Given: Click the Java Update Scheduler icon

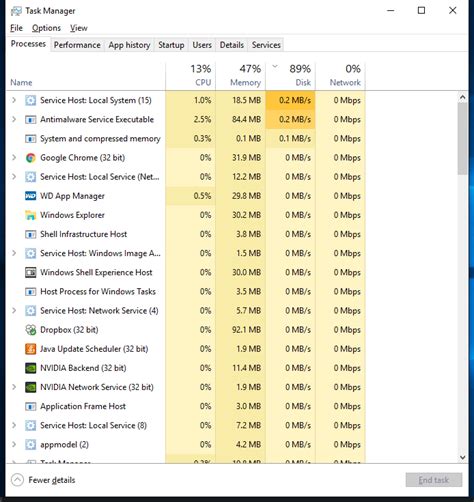Looking at the screenshot, I should [30, 349].
